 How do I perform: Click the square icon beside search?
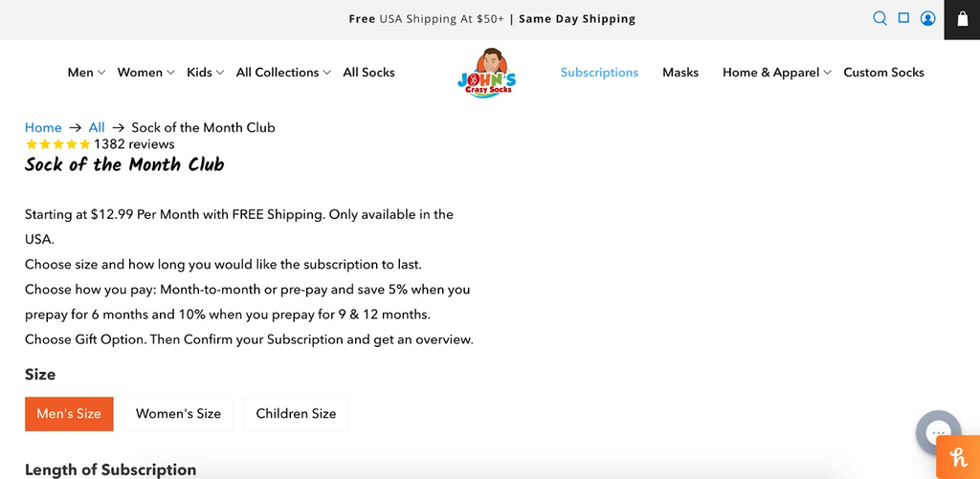[x=903, y=18]
